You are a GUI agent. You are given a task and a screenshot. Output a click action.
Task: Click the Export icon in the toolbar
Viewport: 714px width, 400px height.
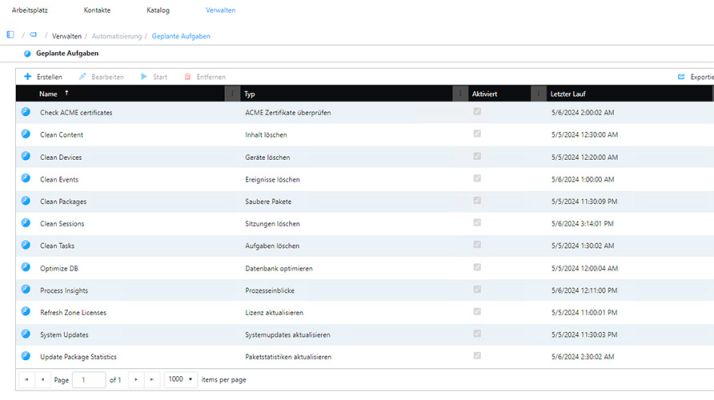[x=681, y=77]
